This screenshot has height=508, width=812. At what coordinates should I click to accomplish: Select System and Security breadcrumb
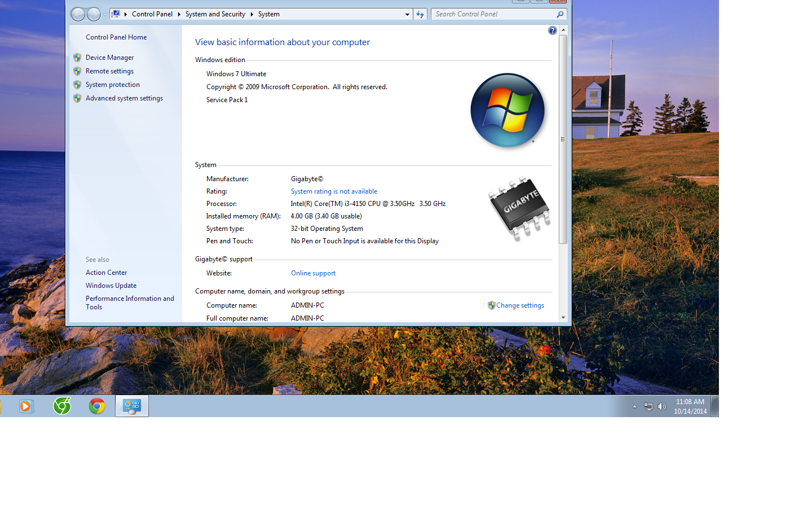[x=215, y=14]
